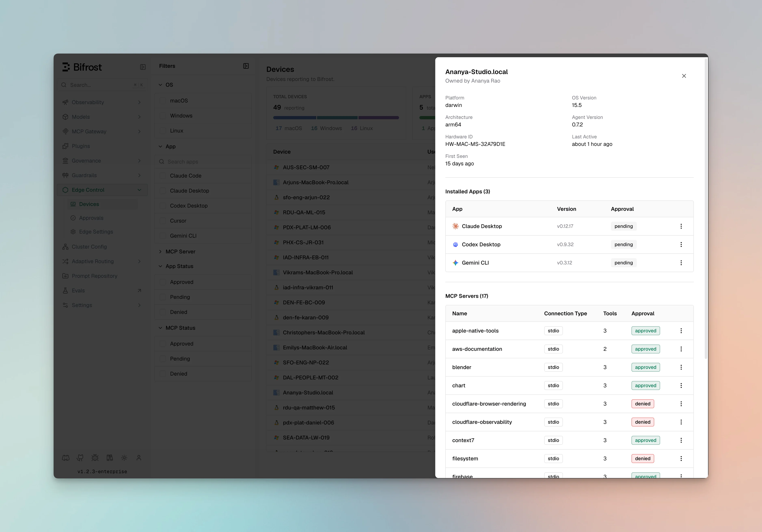
Task: Collapse the App filter section
Action: [x=160, y=147]
